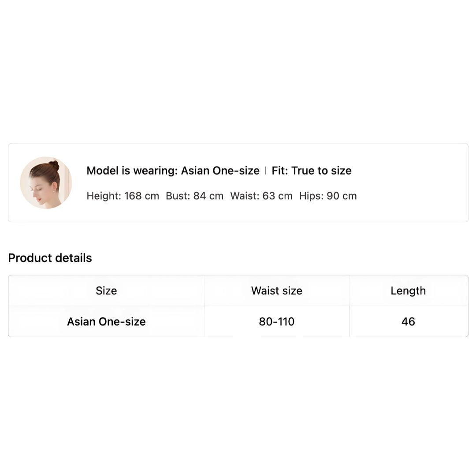
Task: Click the 'True to size' fit text
Action: click(x=321, y=171)
